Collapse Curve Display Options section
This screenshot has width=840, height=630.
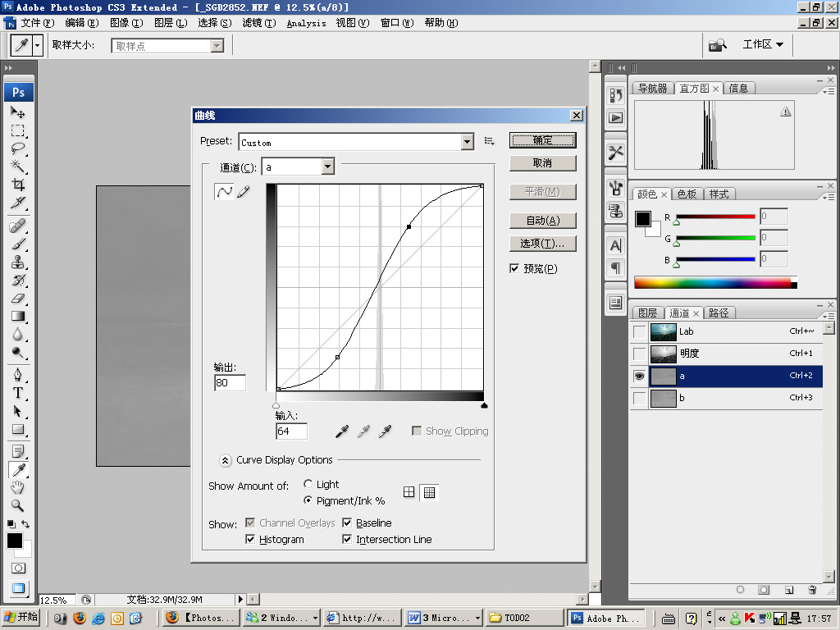226,460
